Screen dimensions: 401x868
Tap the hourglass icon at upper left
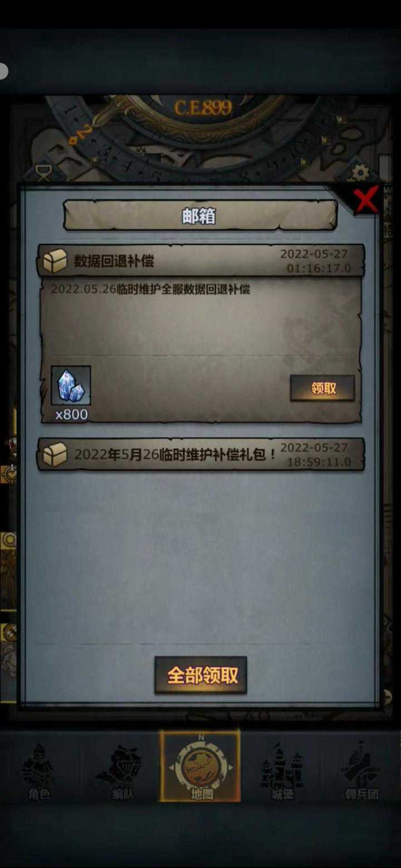pyautogui.click(x=43, y=171)
